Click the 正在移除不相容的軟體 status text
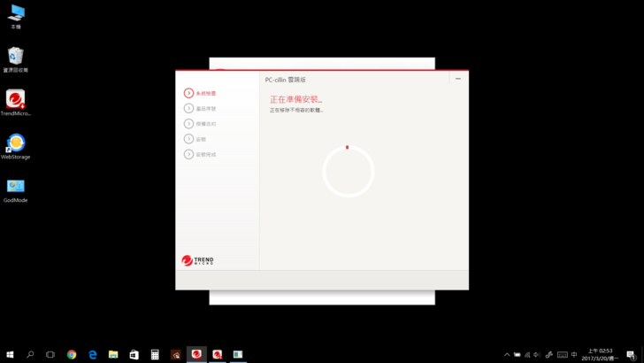This screenshot has width=644, height=363. click(x=296, y=110)
